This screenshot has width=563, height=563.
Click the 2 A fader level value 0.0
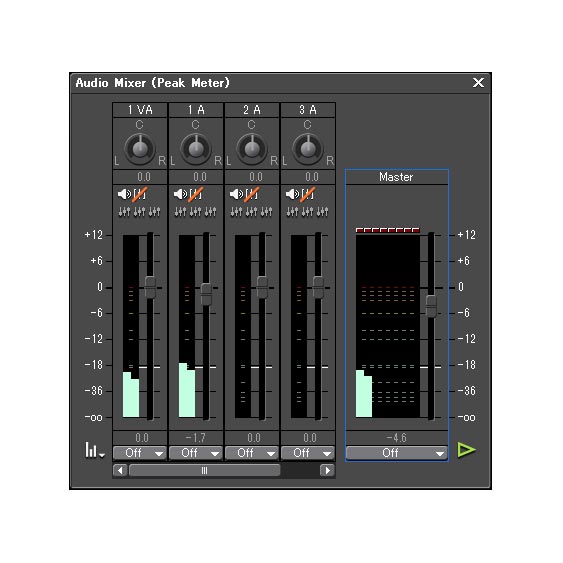pyautogui.click(x=253, y=438)
